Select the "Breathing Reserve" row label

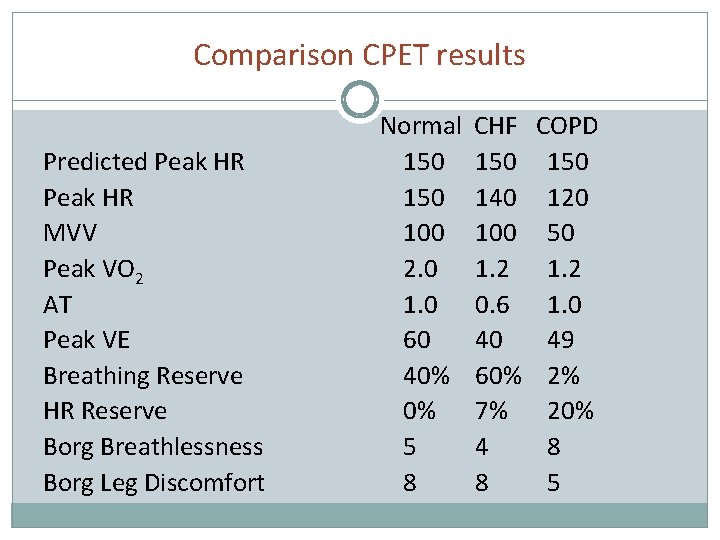coord(143,376)
